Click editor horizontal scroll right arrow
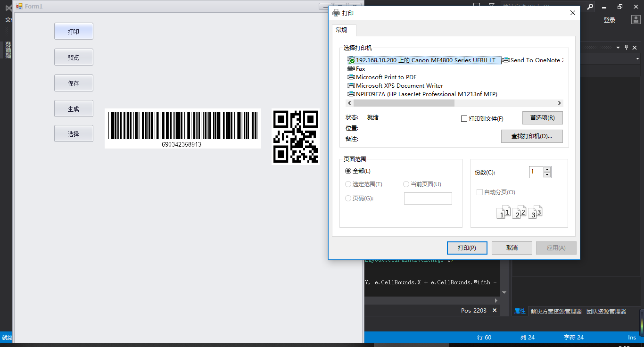This screenshot has width=644, height=347. pyautogui.click(x=496, y=300)
